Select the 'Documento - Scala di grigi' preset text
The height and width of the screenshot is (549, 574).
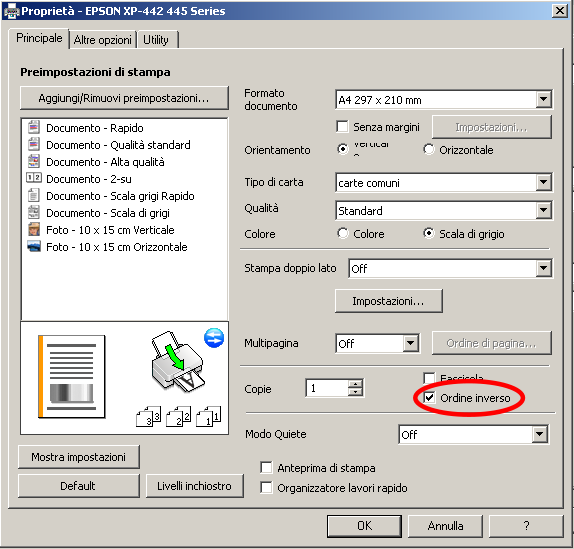pyautogui.click(x=108, y=213)
